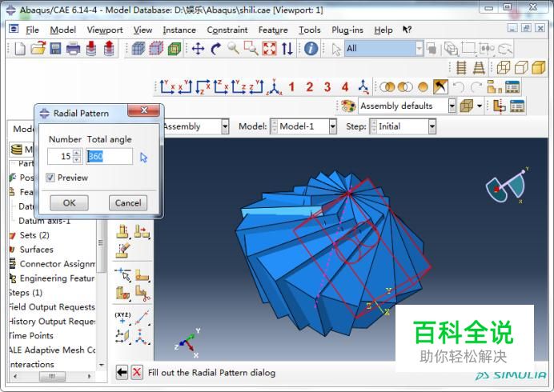
Task: Select Steps (1) tree item
Action: pos(26,293)
